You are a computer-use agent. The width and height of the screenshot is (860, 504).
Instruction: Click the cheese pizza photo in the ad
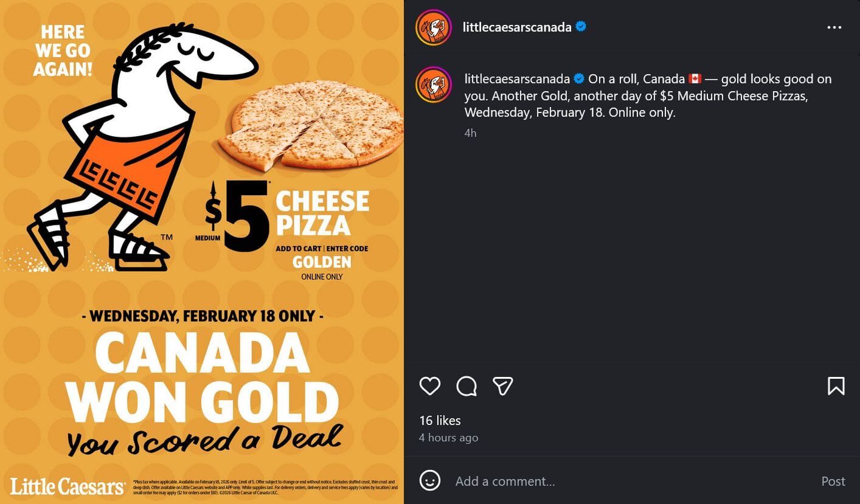(311, 125)
